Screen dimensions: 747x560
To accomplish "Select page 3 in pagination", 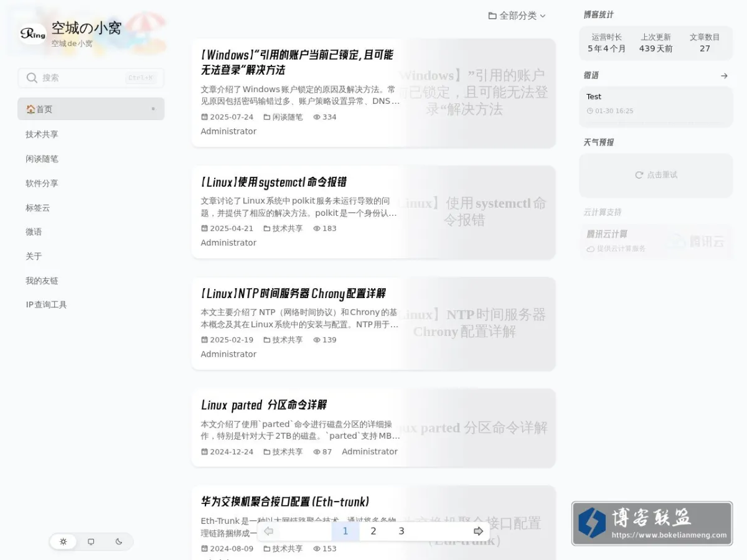I will click(402, 531).
